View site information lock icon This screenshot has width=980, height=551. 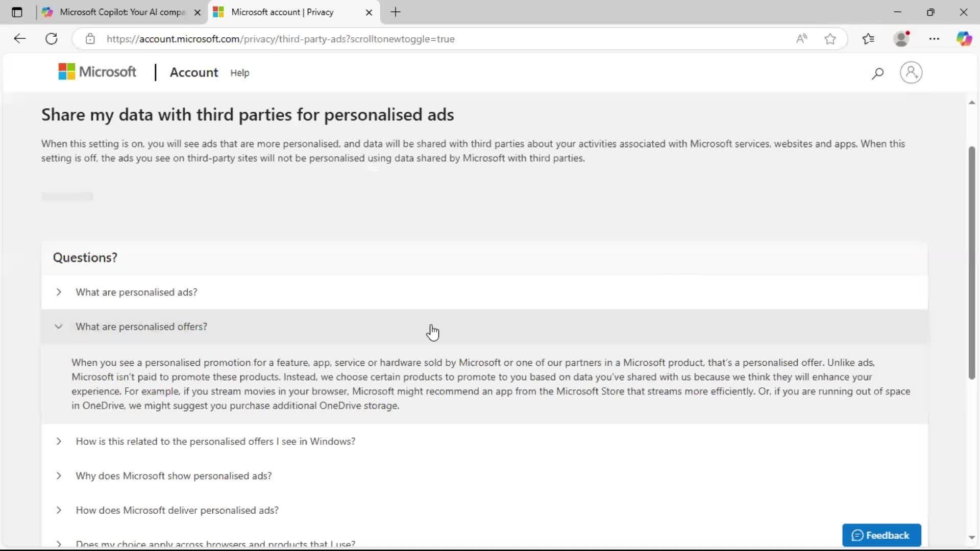coord(90,39)
